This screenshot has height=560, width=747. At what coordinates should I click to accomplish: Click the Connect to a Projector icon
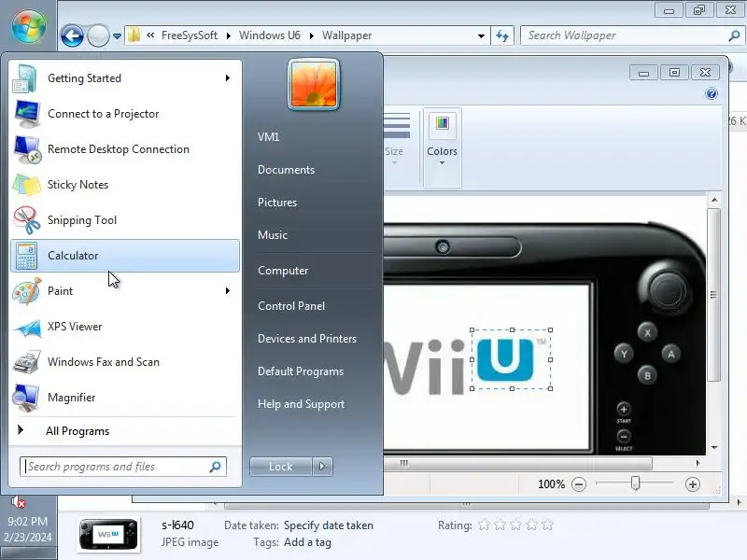click(27, 114)
